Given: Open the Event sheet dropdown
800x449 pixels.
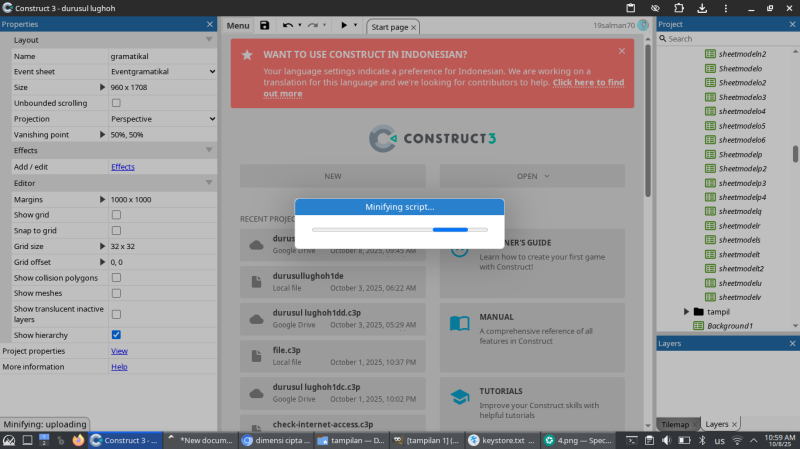Looking at the screenshot, I should pos(162,72).
